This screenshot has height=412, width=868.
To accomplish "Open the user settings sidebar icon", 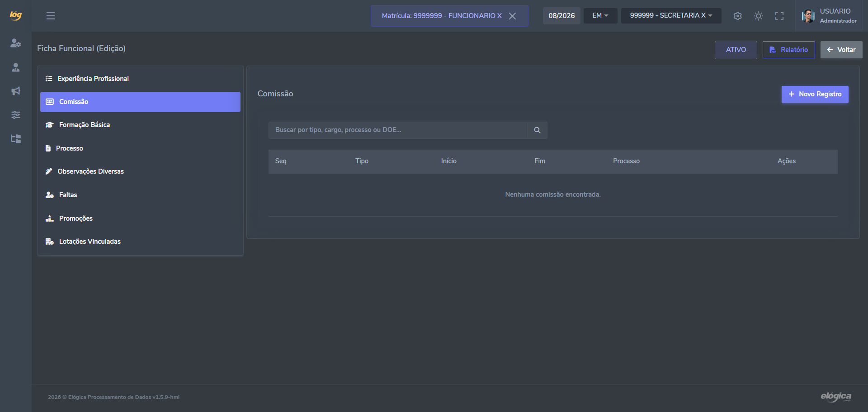I will coord(16,43).
